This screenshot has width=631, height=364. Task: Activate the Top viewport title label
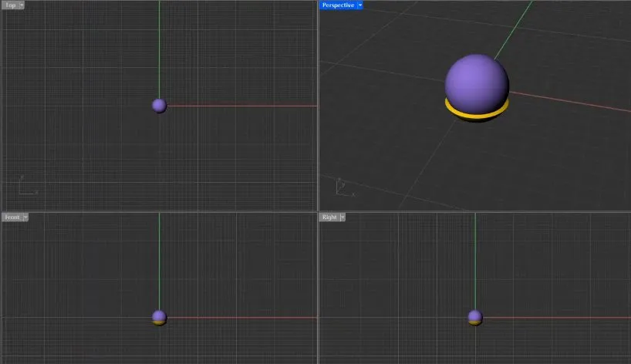[9, 5]
